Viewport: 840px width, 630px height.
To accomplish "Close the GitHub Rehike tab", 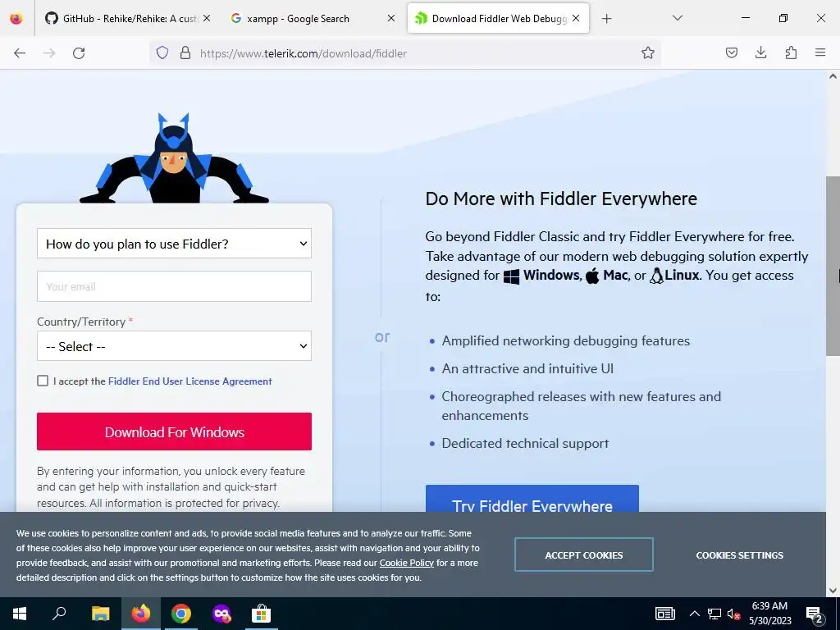I will (206, 18).
